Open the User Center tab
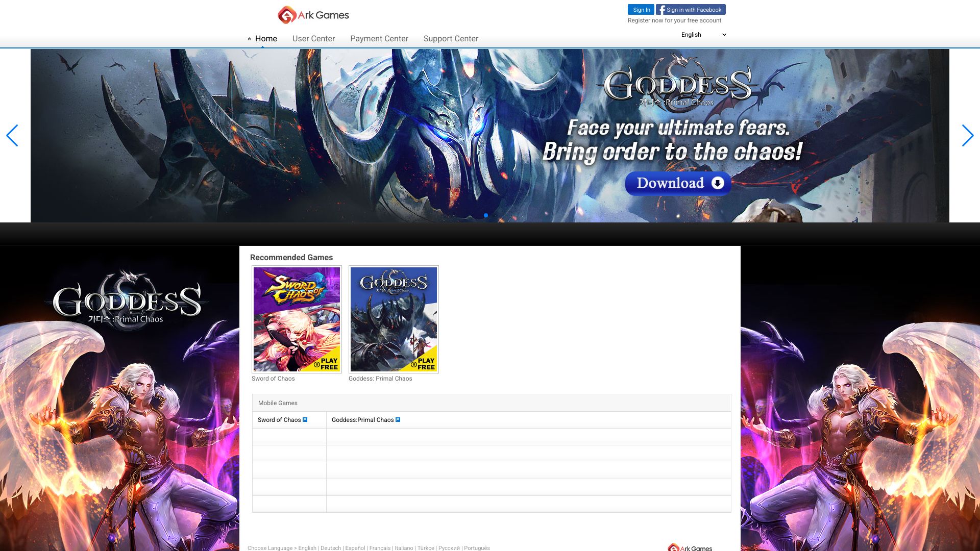Image resolution: width=980 pixels, height=551 pixels. point(313,39)
